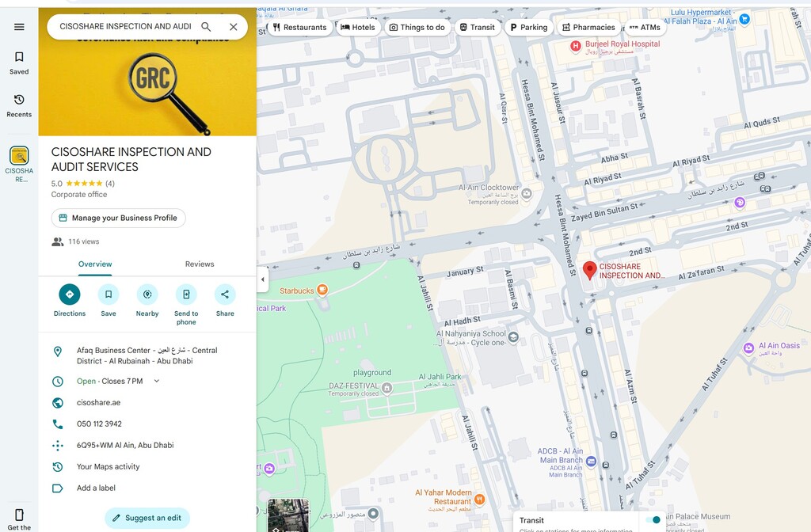Screen dimensions: 811x532
Task: Collapse the side panel arrow
Action: tap(262, 279)
